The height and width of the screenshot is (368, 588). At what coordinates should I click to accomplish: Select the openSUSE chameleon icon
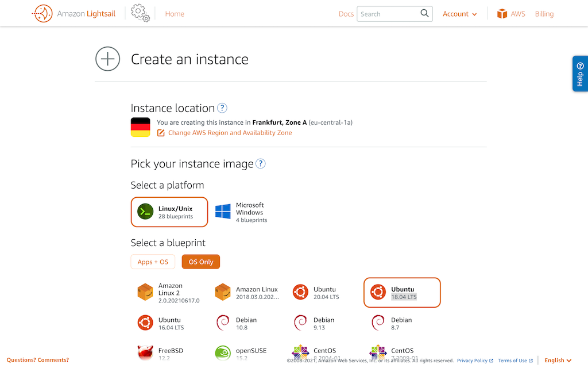pyautogui.click(x=223, y=353)
